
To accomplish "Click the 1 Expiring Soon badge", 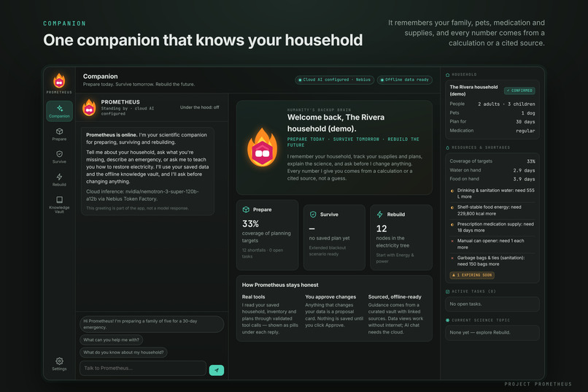I will point(472,275).
